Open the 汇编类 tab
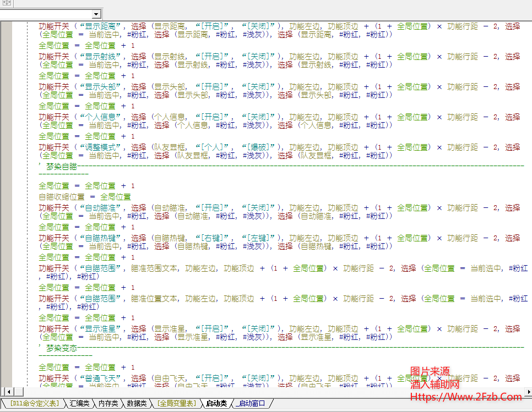The height and width of the screenshot is (412, 532). 79,404
